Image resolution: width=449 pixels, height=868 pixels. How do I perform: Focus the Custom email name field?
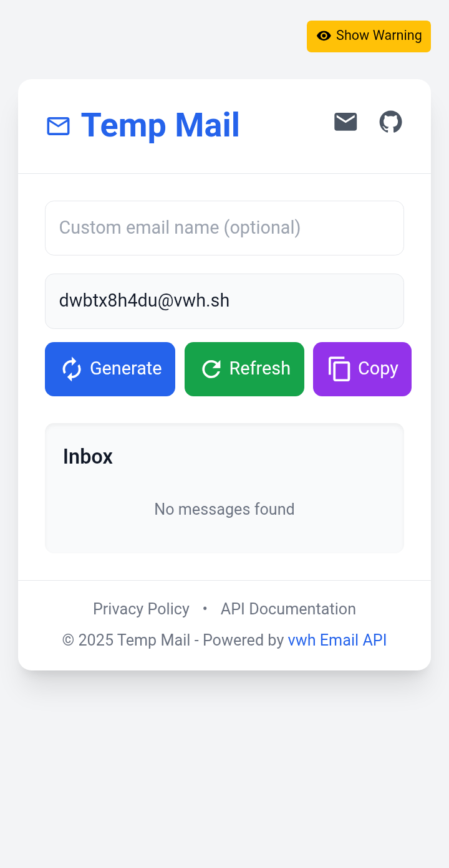coord(224,228)
